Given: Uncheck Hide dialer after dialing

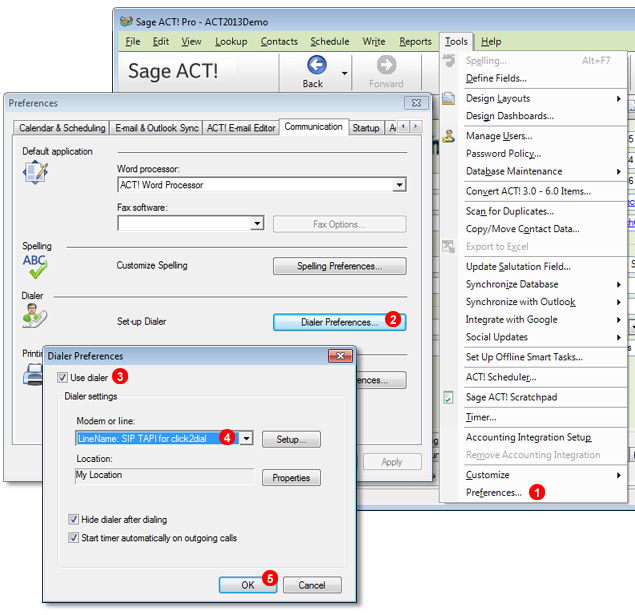Looking at the screenshot, I should click(74, 520).
